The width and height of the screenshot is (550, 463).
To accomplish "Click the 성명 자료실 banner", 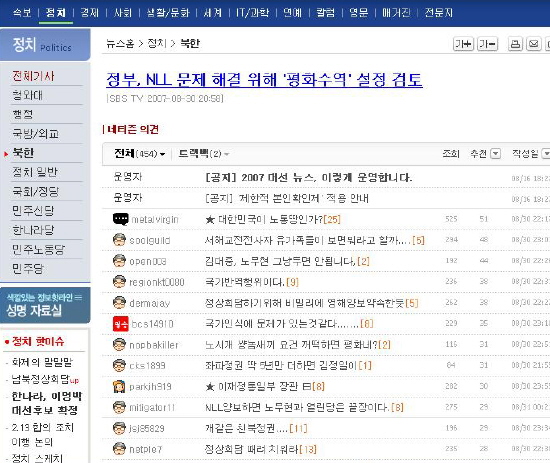I will pyautogui.click(x=45, y=306).
